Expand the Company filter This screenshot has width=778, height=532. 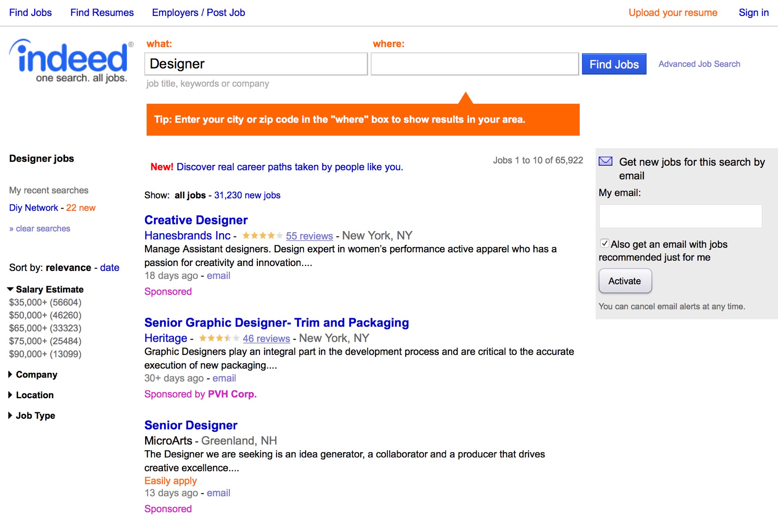[x=33, y=374]
